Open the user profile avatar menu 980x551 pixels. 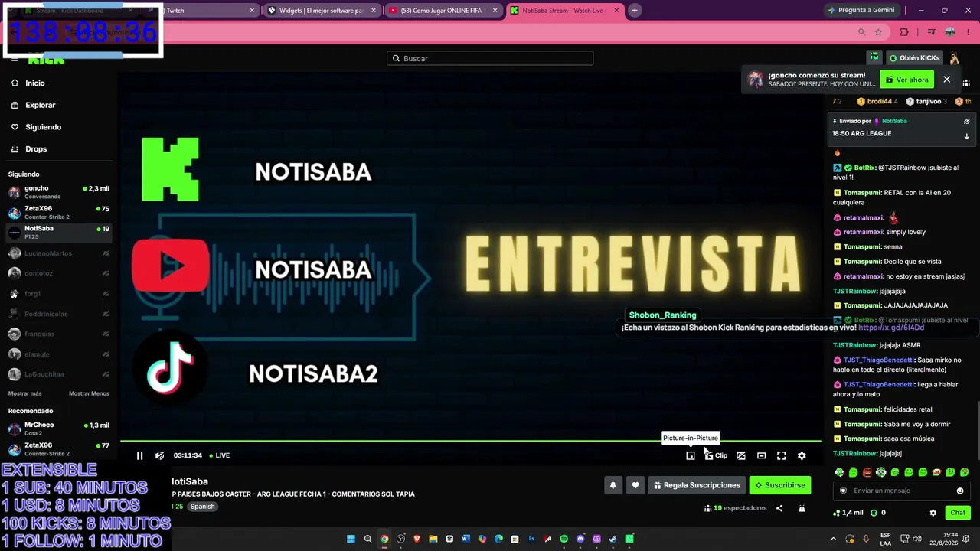pos(954,58)
